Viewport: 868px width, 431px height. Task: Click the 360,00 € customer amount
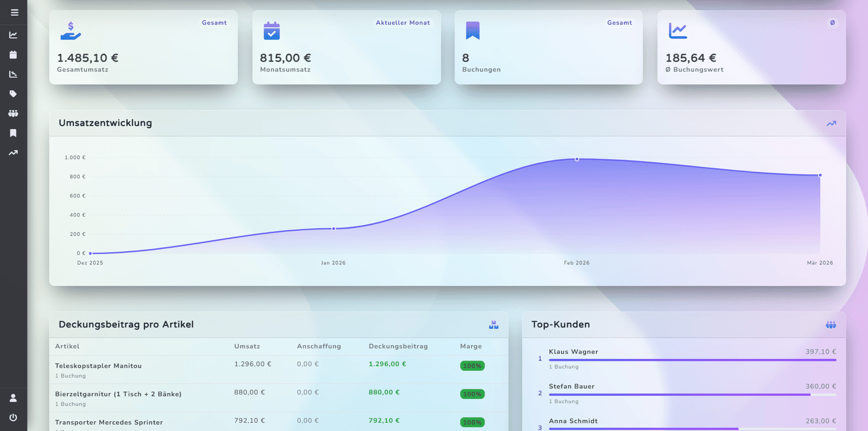(x=821, y=386)
